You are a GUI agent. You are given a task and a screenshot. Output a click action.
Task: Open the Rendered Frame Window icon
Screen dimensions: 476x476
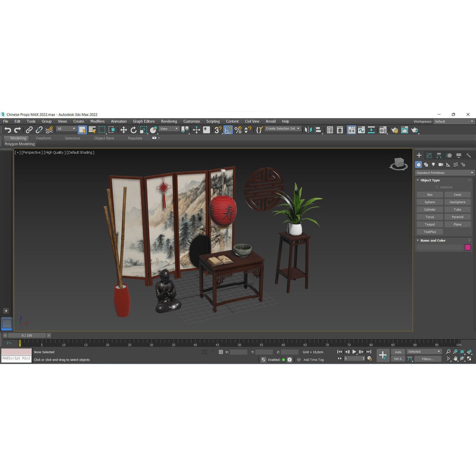pyautogui.click(x=405, y=130)
